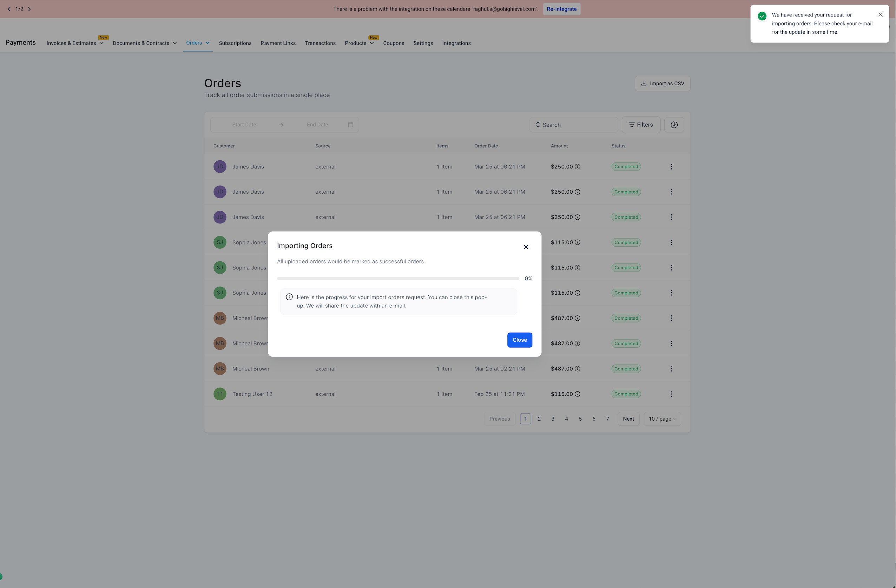Click the import progress bar
Screen dimensions: 896x588
click(x=398, y=279)
